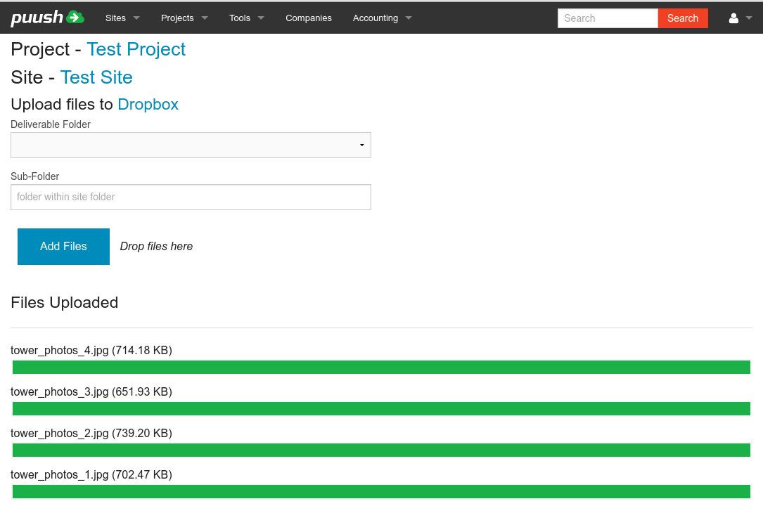Open the Accounting dropdown menu
The image size is (763, 532).
tap(382, 18)
